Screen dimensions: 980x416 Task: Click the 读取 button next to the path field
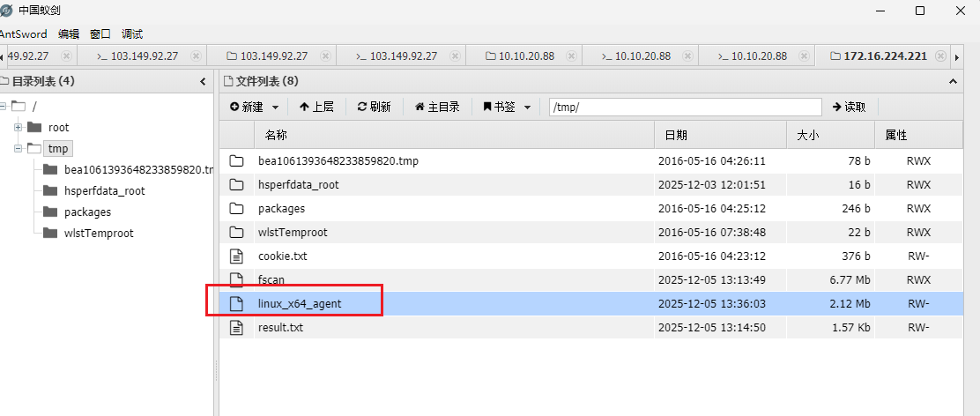coord(849,108)
